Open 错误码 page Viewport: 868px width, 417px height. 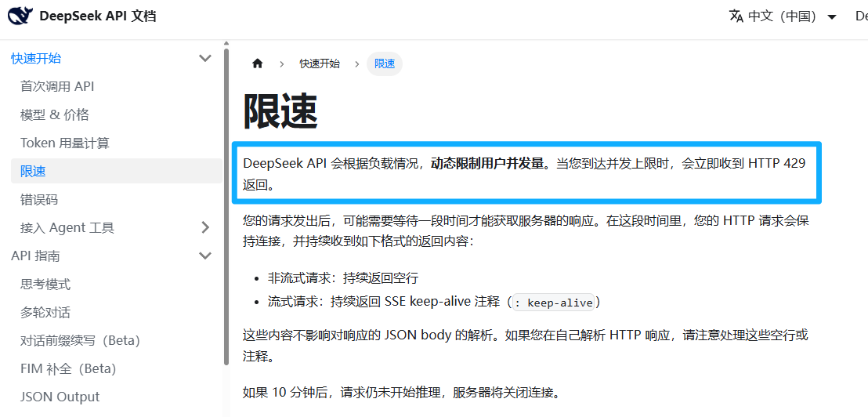pyautogui.click(x=38, y=199)
